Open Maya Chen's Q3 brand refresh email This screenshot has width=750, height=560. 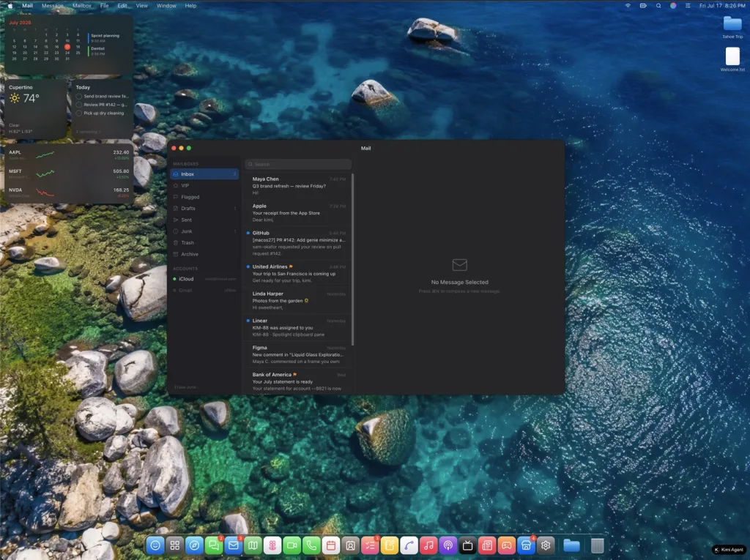(297, 185)
